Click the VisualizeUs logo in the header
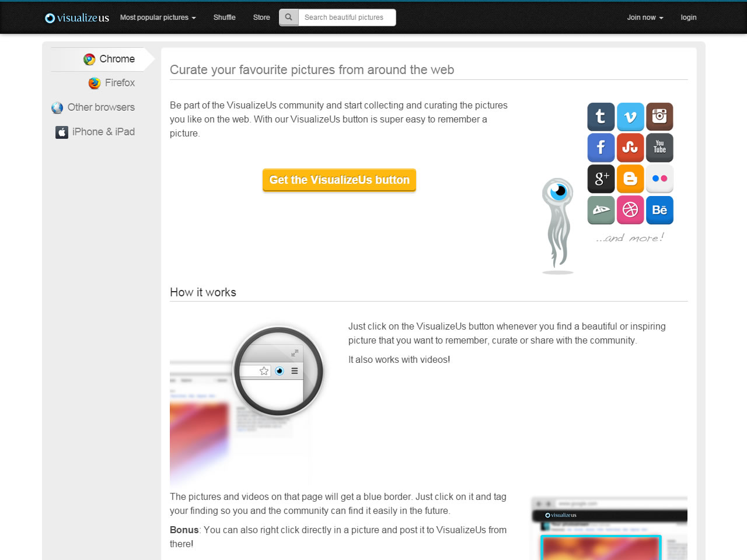This screenshot has height=560, width=747. 77,17
